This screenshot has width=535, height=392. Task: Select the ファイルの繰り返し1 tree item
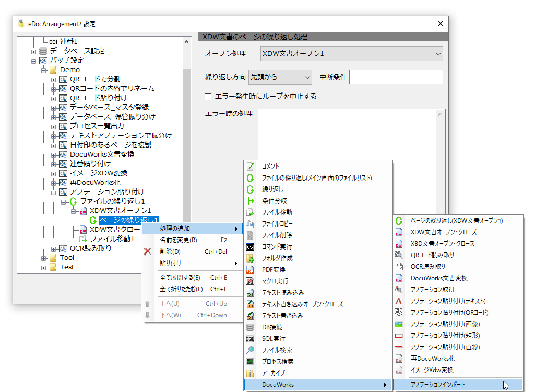(x=112, y=201)
